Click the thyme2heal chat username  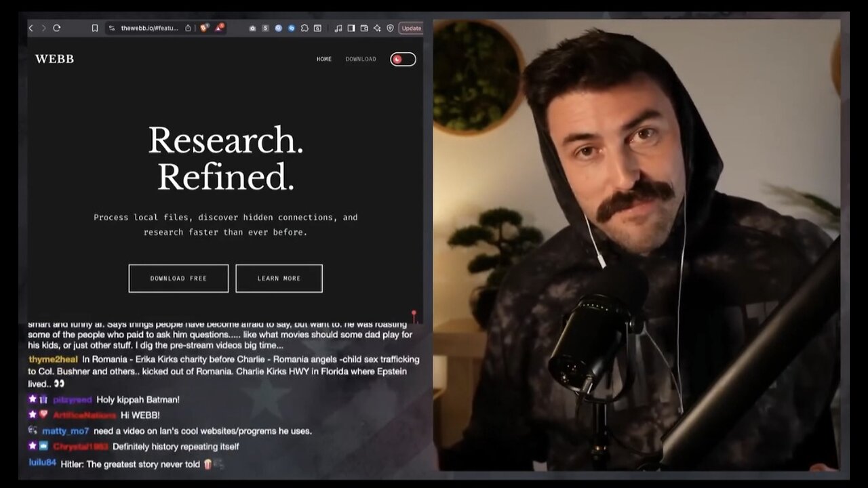click(54, 359)
